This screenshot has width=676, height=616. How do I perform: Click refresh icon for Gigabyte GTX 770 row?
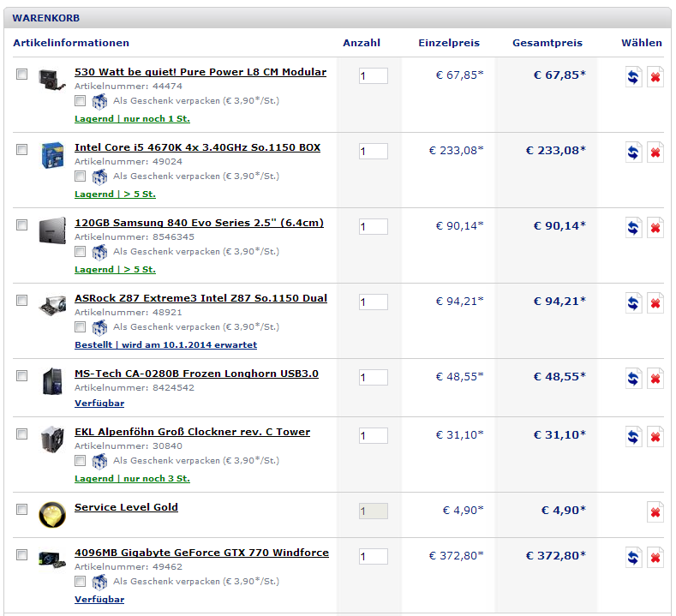click(x=633, y=558)
